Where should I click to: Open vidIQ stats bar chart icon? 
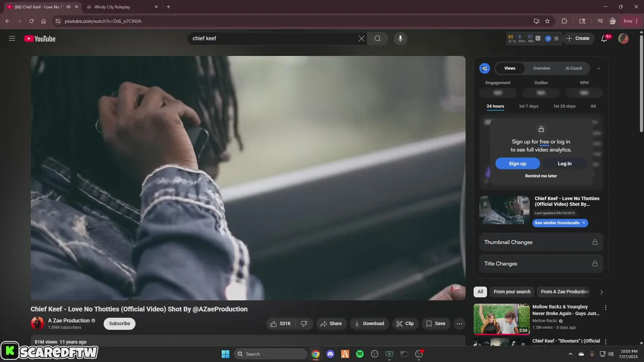(x=538, y=38)
